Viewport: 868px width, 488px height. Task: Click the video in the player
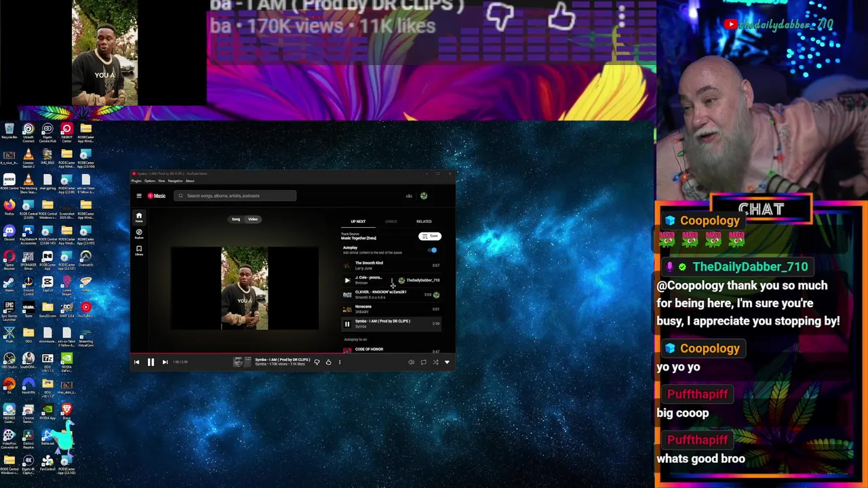tap(245, 289)
